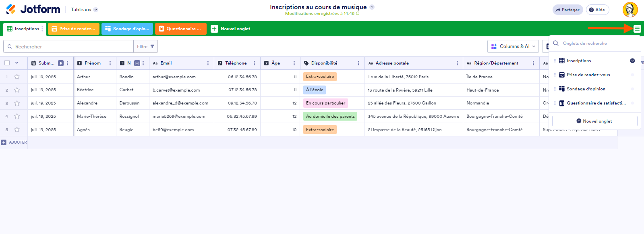Click the Partager button
The height and width of the screenshot is (234, 644).
click(567, 10)
